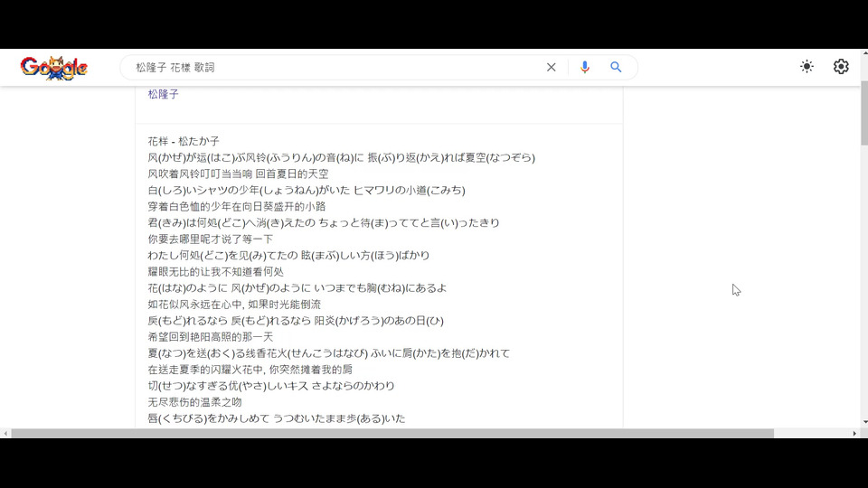Click the scroll down arrow on the vertical scrollbar

(864, 422)
